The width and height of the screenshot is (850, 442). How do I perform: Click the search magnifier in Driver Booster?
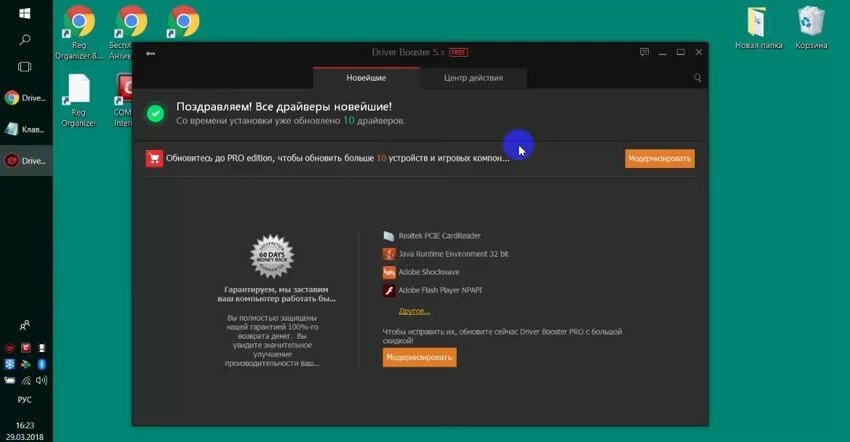point(698,78)
